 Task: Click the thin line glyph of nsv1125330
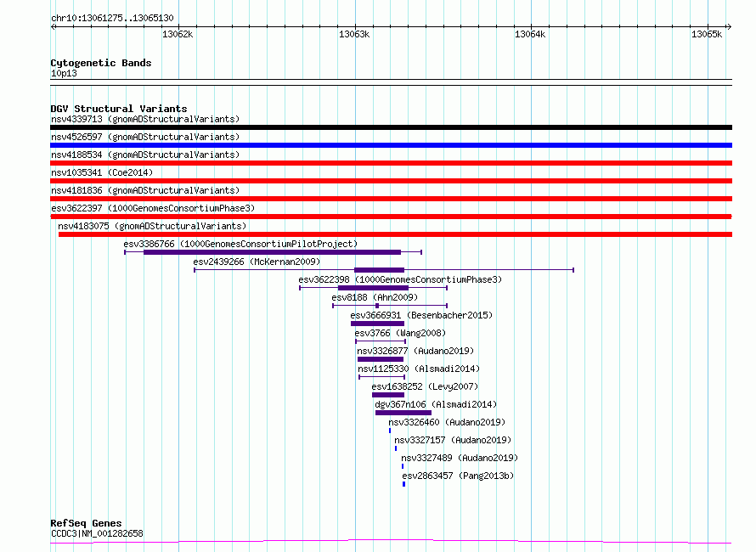382,377
